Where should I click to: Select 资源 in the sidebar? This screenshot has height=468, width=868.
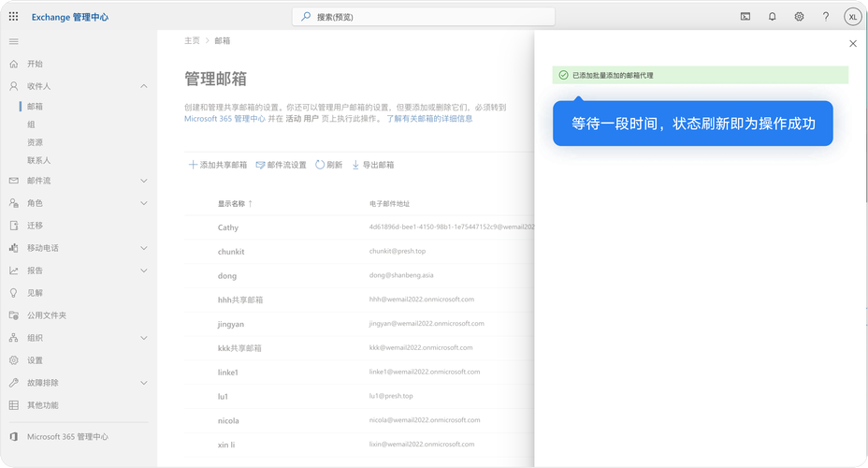[35, 142]
